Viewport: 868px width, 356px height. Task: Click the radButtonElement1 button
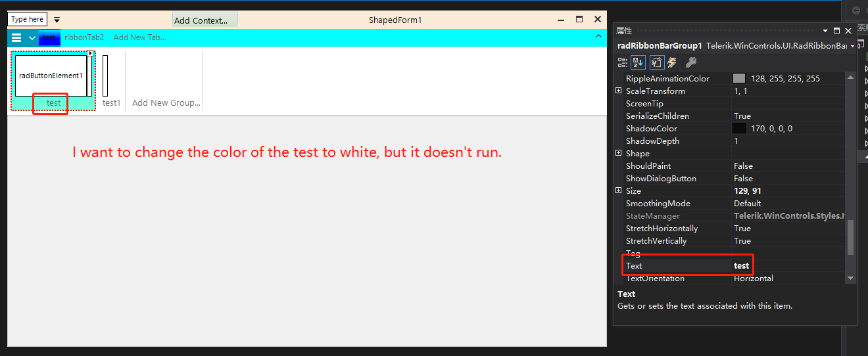point(51,76)
